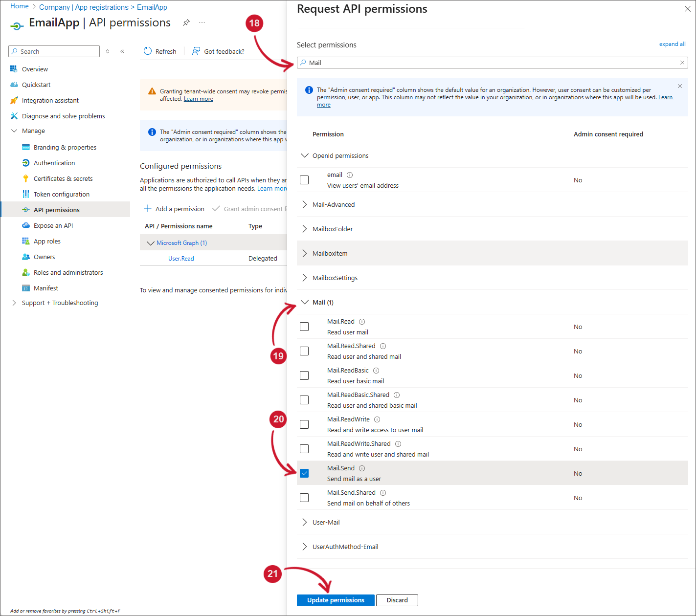Open Roles and administrators
The width and height of the screenshot is (696, 616).
(x=68, y=272)
